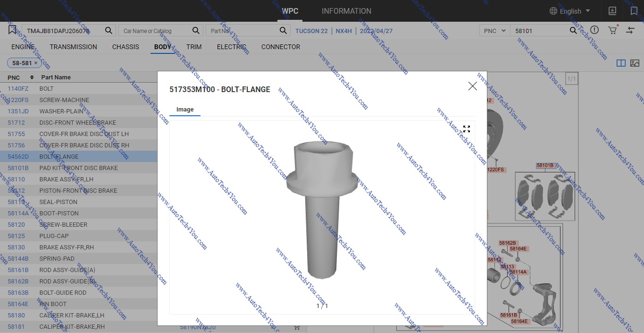Click the Car Name or Catalog field
The height and width of the screenshot is (333, 644).
pos(156,31)
